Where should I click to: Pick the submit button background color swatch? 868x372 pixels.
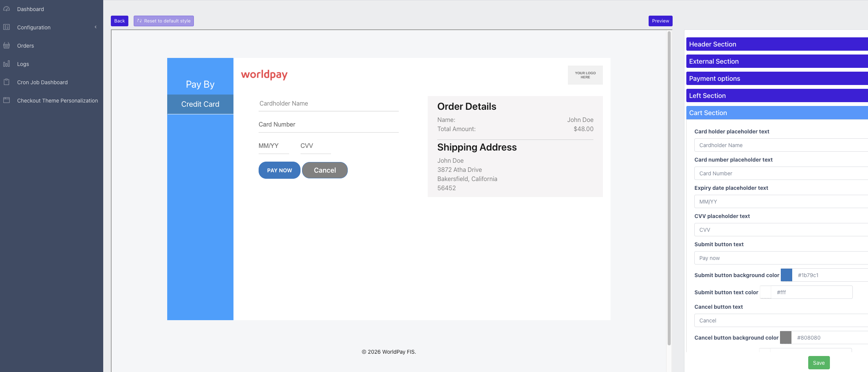[x=786, y=275]
